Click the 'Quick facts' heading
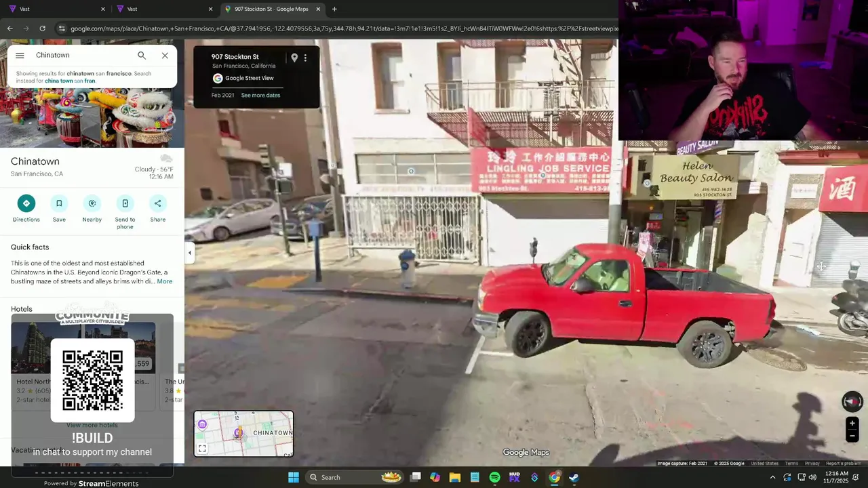The width and height of the screenshot is (868, 488). [x=30, y=247]
